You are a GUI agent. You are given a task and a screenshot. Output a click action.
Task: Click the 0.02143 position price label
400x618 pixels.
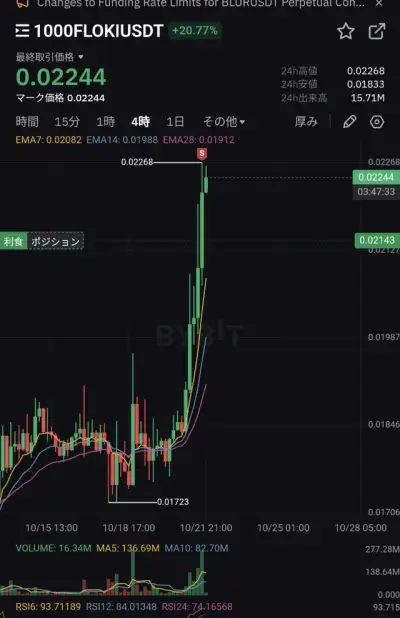click(x=377, y=240)
